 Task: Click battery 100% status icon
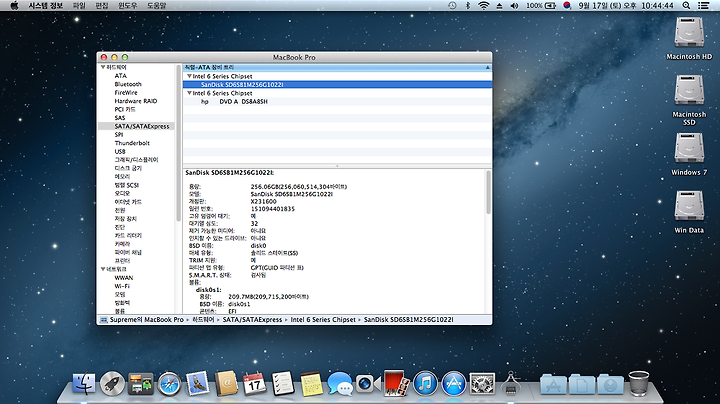541,6
